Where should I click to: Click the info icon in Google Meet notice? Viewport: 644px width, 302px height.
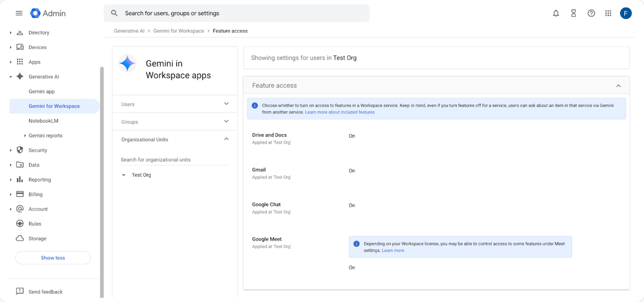[x=356, y=244]
